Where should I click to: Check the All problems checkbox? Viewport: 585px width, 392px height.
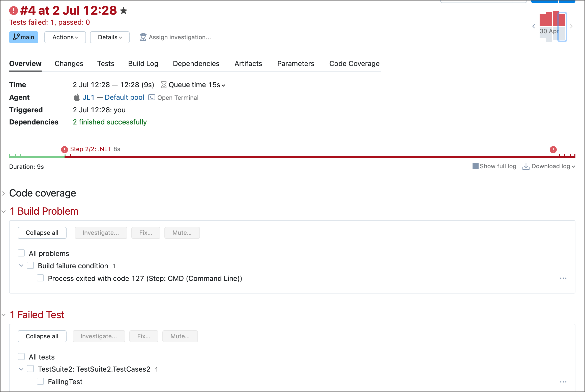coord(21,253)
